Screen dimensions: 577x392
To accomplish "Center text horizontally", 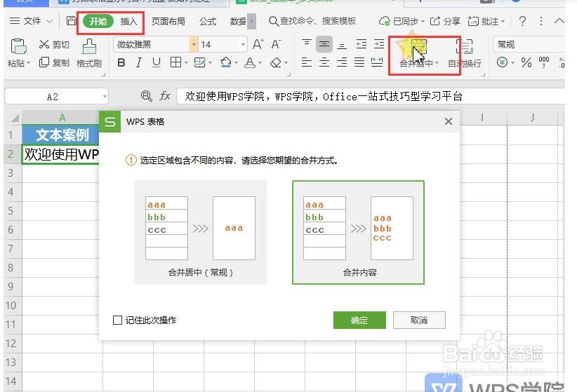I will [324, 62].
